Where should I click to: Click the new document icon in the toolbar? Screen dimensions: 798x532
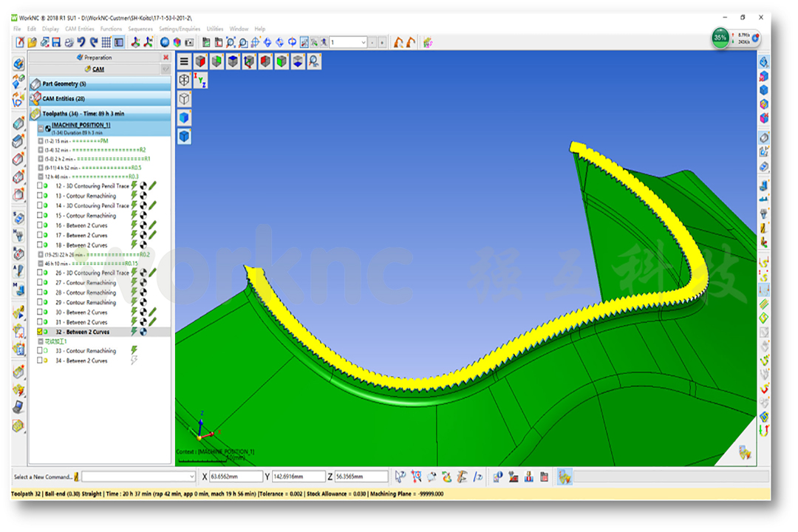click(x=20, y=42)
